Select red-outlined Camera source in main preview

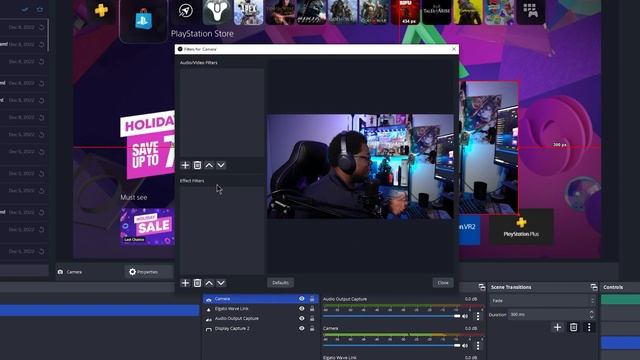click(489, 147)
